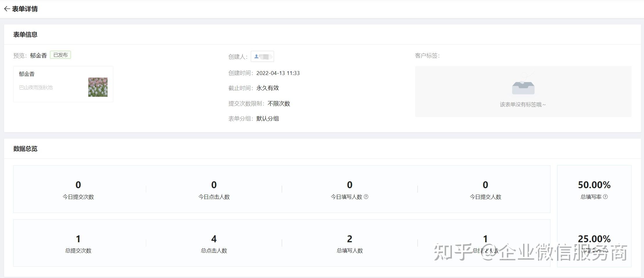Click the value 2 above 总填写人数
644x278 pixels.
point(350,239)
